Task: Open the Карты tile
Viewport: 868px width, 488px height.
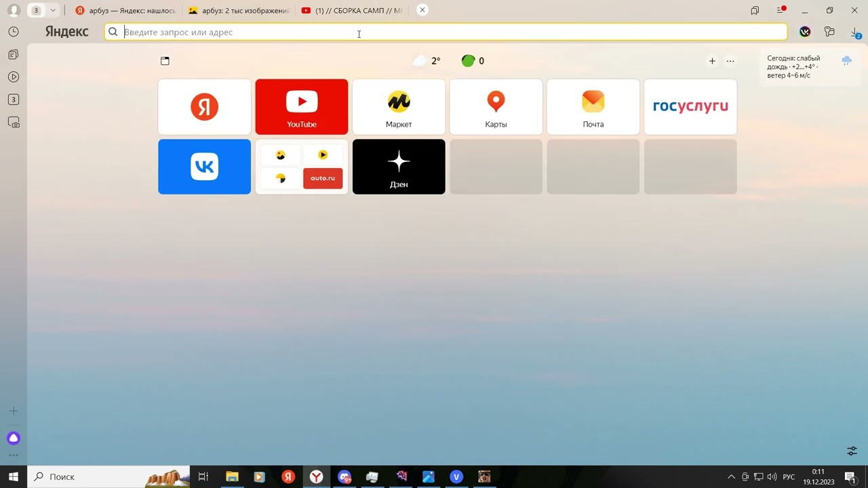Action: tap(496, 106)
